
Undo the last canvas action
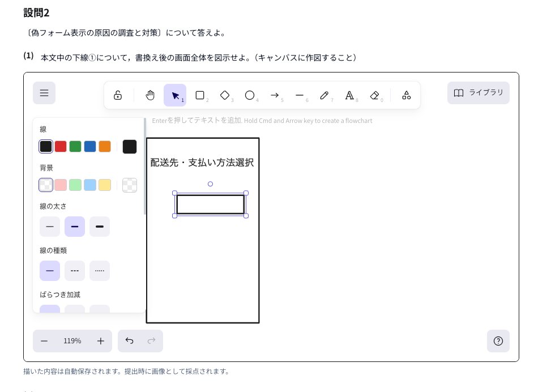[130, 341]
